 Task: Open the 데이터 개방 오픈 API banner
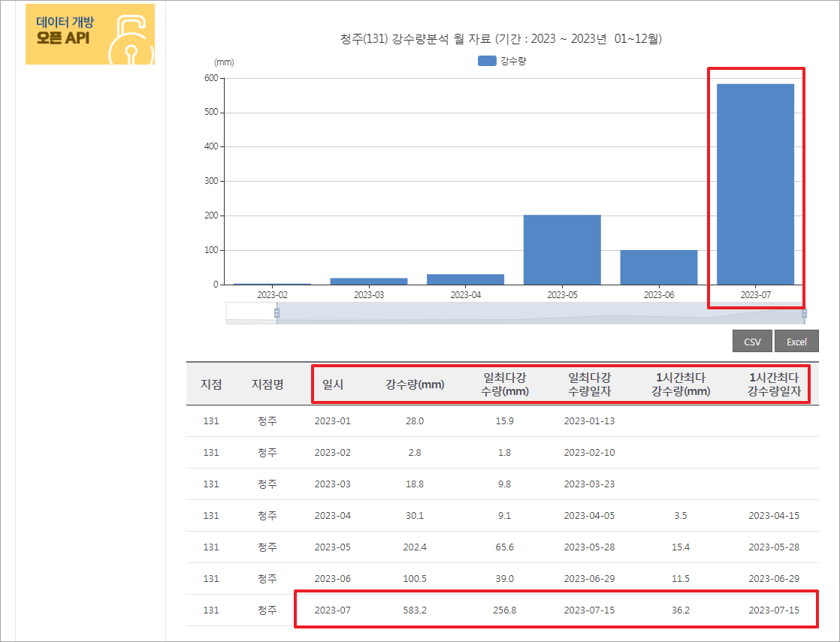(89, 34)
